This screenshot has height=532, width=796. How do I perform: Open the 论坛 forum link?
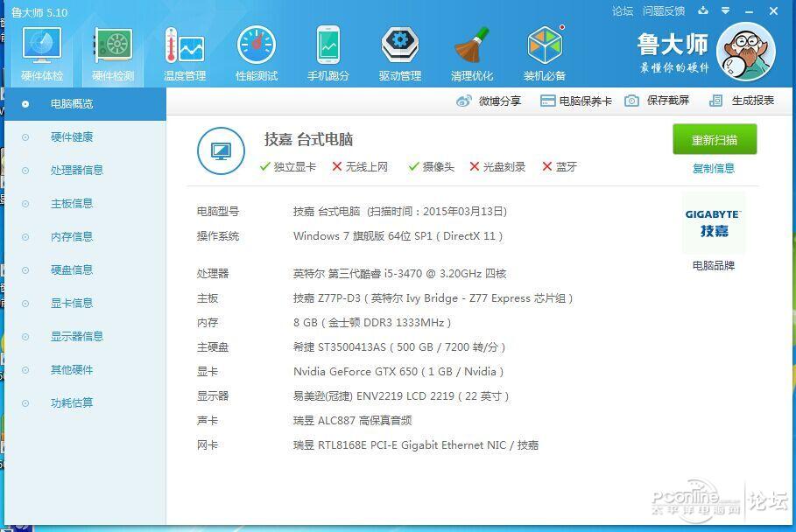coord(623,10)
